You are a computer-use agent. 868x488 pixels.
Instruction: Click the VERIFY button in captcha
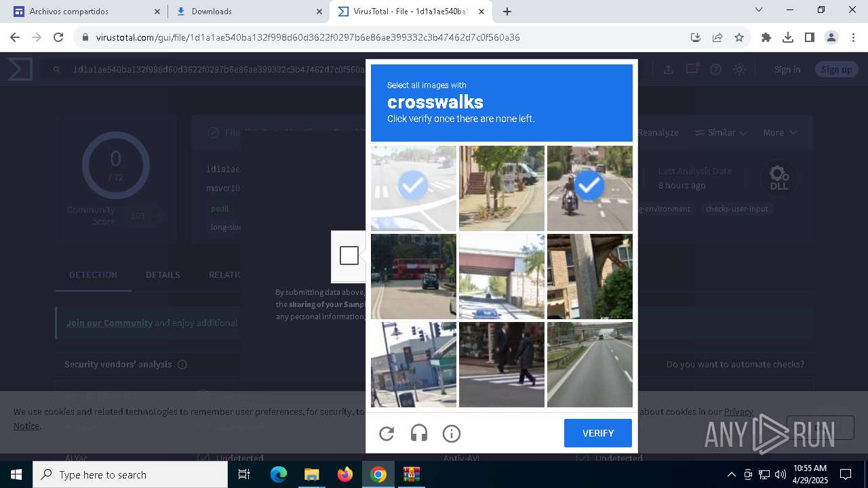coord(597,433)
